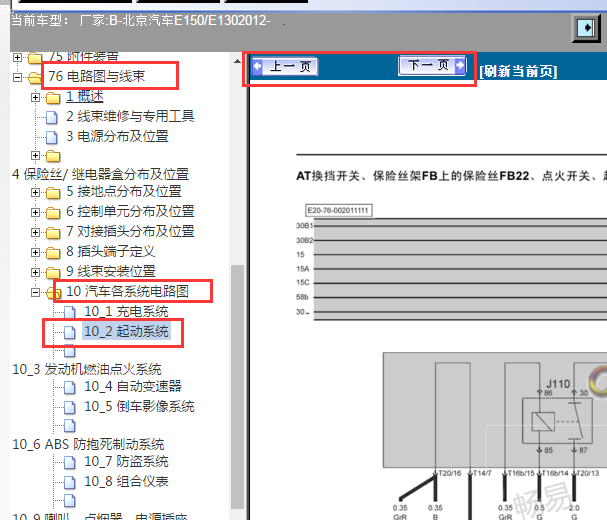Open 10_7 防盗系统 diagram

[x=126, y=461]
